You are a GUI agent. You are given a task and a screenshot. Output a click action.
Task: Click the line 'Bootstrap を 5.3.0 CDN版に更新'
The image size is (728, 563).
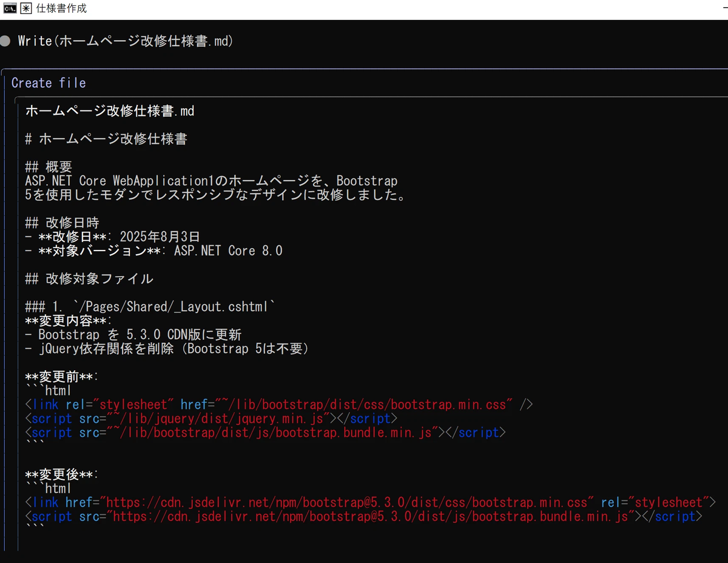pyautogui.click(x=133, y=334)
